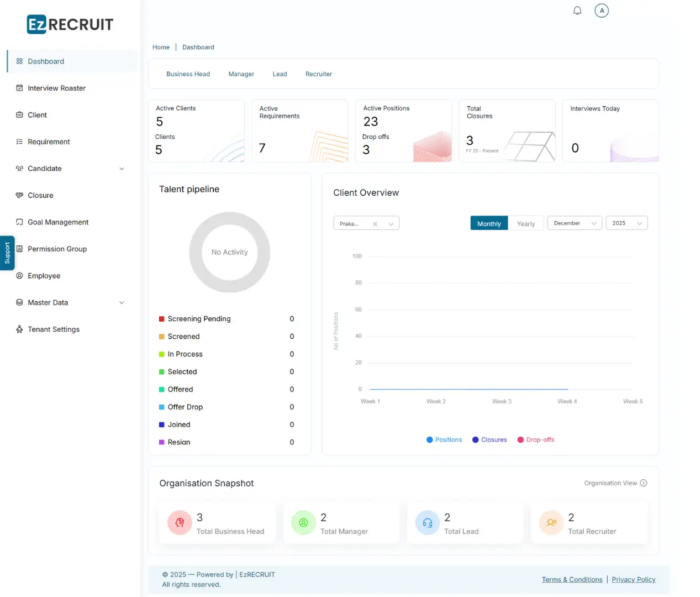Image resolution: width=700 pixels, height=597 pixels.
Task: Clear the client filter with X icon
Action: tap(375, 224)
